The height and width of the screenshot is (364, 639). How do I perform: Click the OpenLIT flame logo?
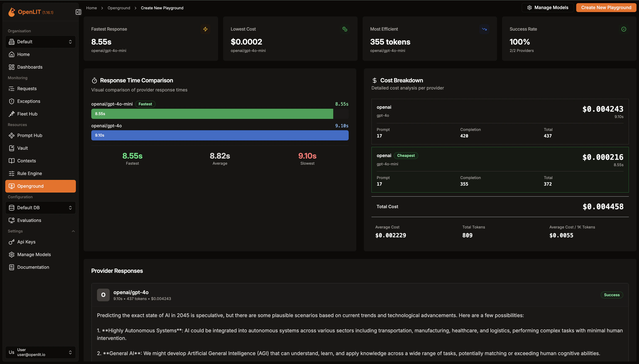pyautogui.click(x=12, y=12)
